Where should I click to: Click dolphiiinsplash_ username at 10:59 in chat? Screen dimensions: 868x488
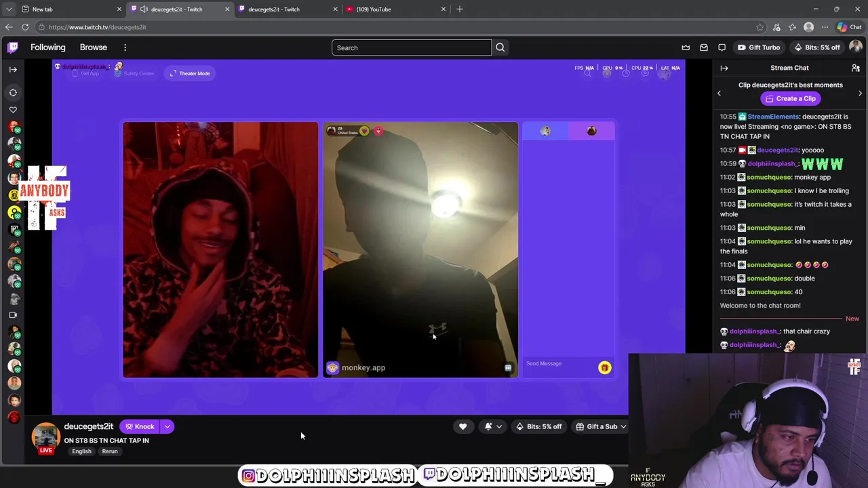(x=774, y=163)
